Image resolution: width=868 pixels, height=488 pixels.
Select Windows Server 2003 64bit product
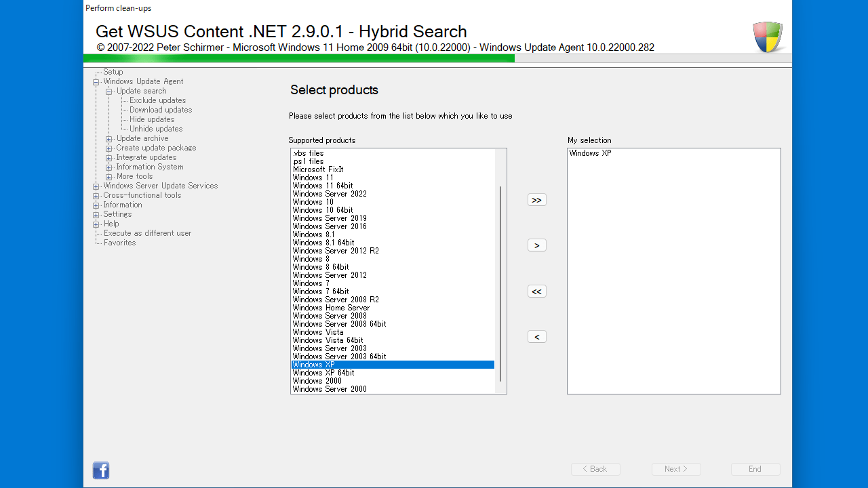click(393, 357)
